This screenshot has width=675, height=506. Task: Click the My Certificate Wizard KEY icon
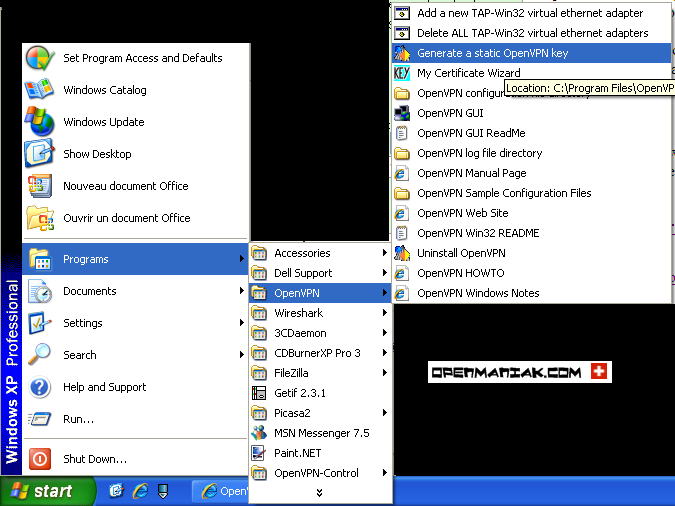click(x=402, y=73)
